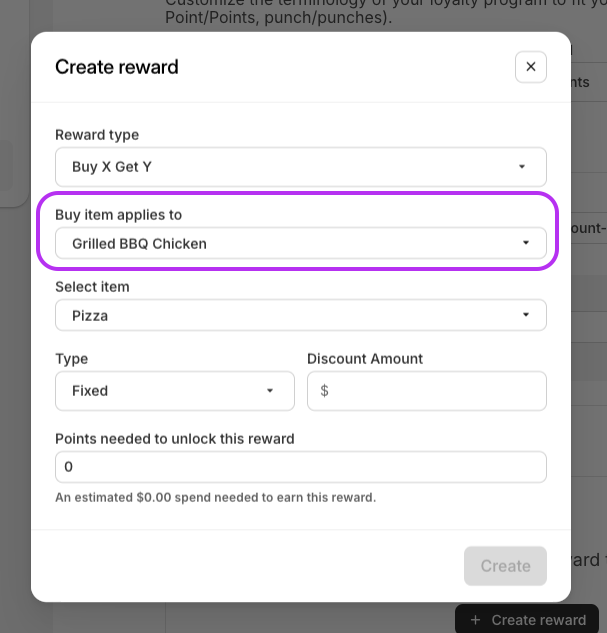Click the dollar sign in Discount Amount
This screenshot has height=633, width=607.
(324, 391)
